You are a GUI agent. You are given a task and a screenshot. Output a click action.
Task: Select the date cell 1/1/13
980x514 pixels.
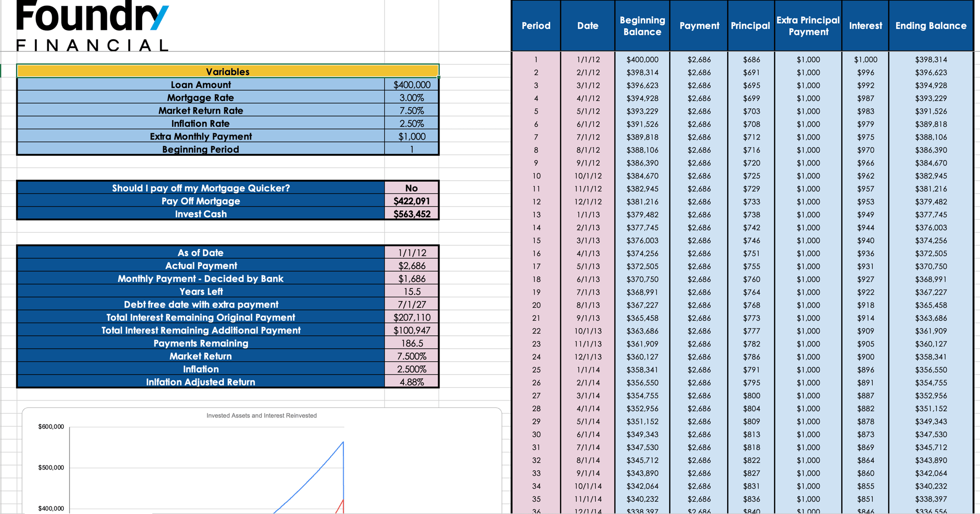click(x=588, y=214)
